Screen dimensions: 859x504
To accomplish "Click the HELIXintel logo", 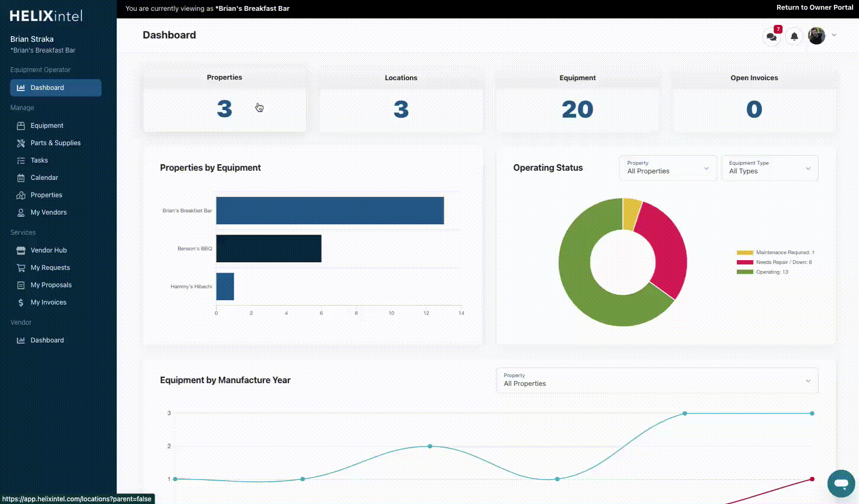I will pos(46,16).
